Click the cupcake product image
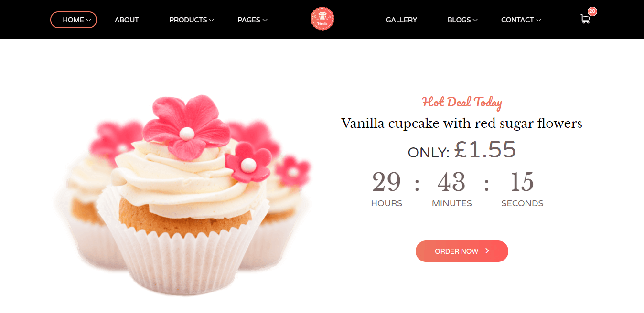Screen dimensions: 644x313 tap(184, 195)
